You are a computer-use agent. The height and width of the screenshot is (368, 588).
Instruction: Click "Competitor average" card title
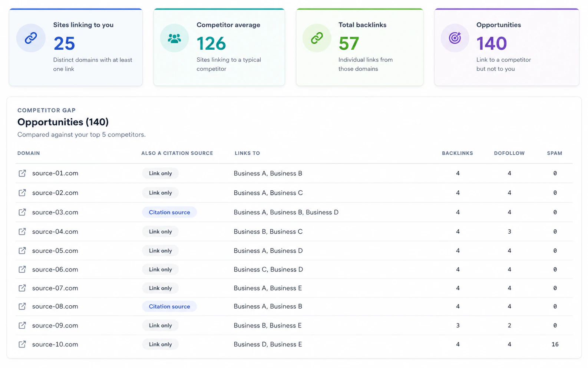[x=228, y=25]
